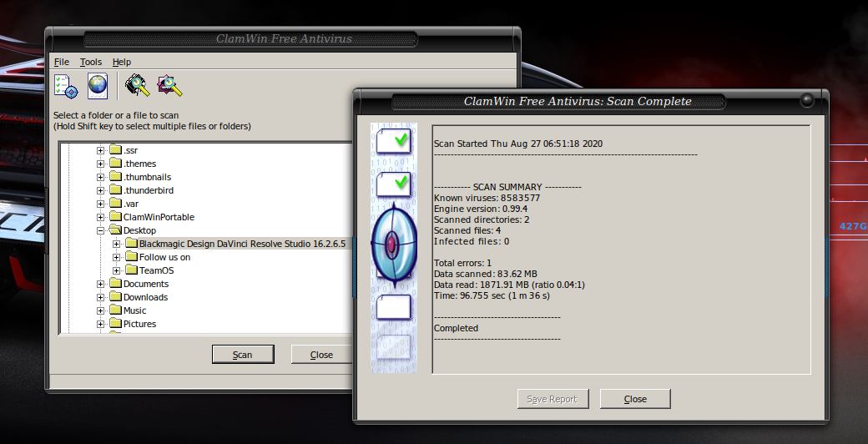This screenshot has width=868, height=444.
Task: Click the Documents folder icon
Action: tap(115, 283)
